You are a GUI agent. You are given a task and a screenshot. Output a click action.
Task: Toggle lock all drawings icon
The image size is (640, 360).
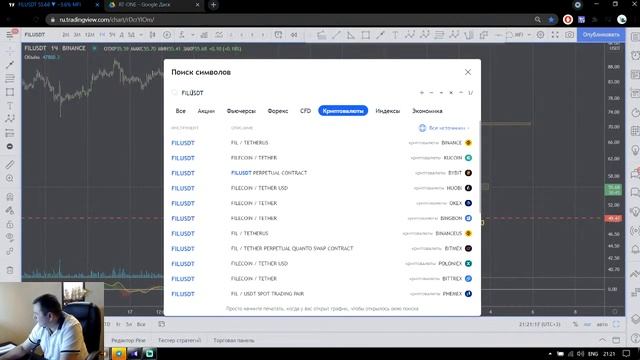click(x=10, y=224)
